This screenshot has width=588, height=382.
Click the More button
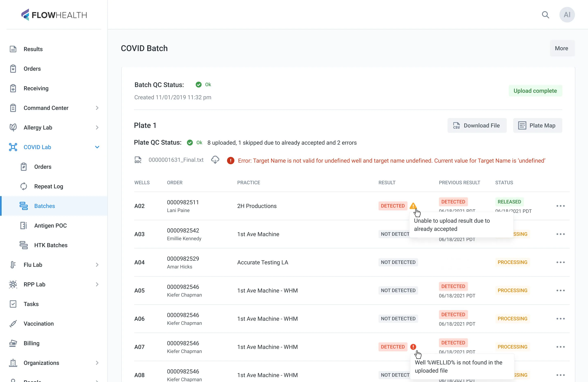click(562, 48)
